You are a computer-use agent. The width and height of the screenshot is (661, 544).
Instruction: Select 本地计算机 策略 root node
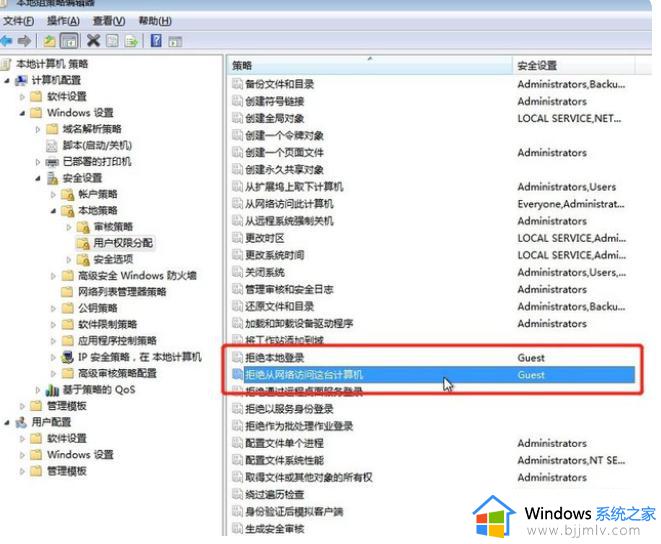click(x=52, y=64)
